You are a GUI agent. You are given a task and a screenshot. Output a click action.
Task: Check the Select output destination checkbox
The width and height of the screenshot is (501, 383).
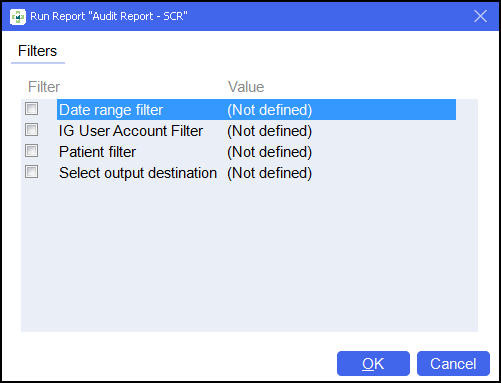pos(32,172)
